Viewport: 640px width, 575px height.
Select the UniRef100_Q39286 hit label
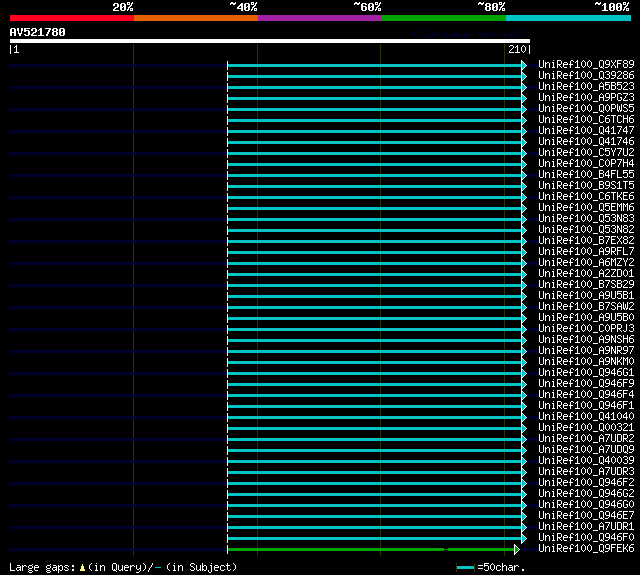pos(586,75)
